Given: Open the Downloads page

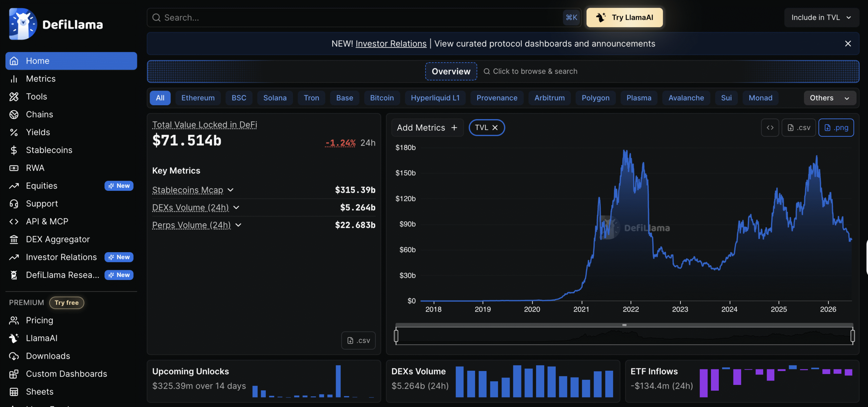Looking at the screenshot, I should pyautogui.click(x=71, y=356).
